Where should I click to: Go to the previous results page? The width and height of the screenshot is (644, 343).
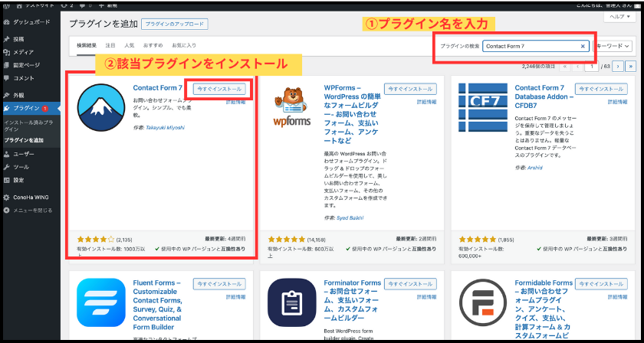click(x=577, y=66)
